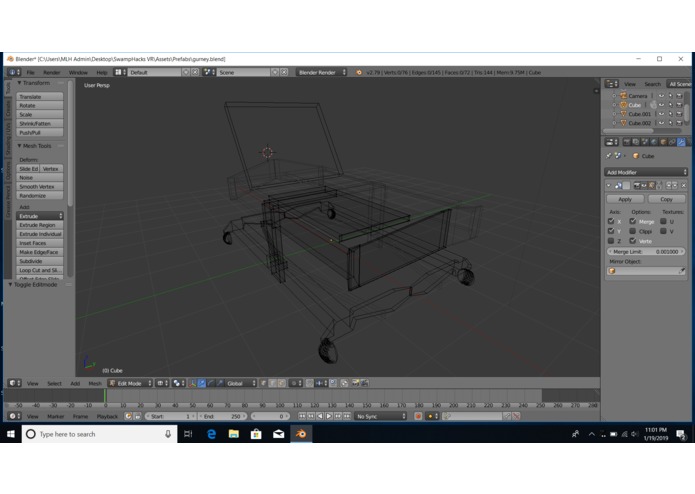Click the Subdivide button
The image size is (695, 494).
point(40,261)
